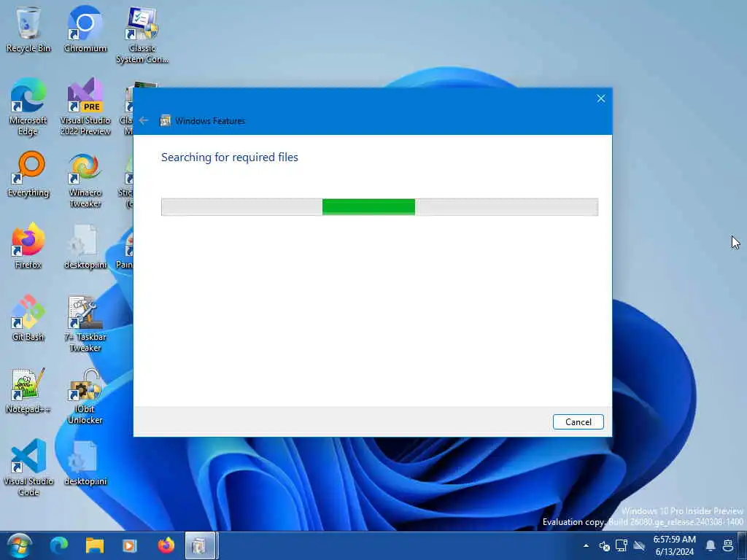Click the Windows Features taskbar button
Viewport: 747px width, 560px height.
[x=201, y=545]
